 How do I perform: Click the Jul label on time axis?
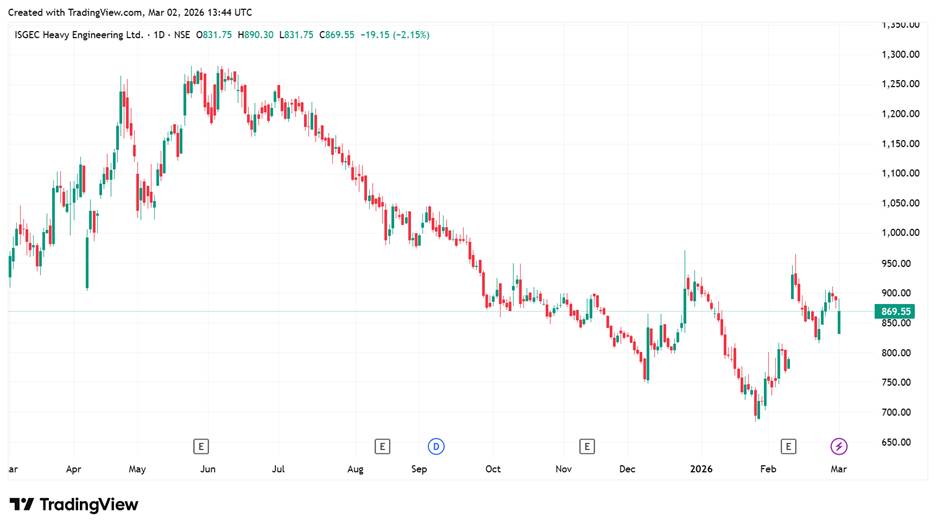(x=279, y=468)
